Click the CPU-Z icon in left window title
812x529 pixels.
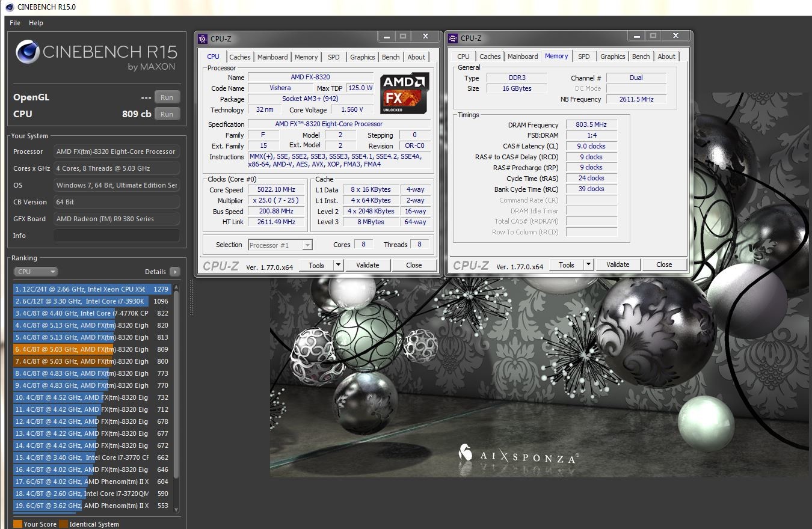click(203, 38)
